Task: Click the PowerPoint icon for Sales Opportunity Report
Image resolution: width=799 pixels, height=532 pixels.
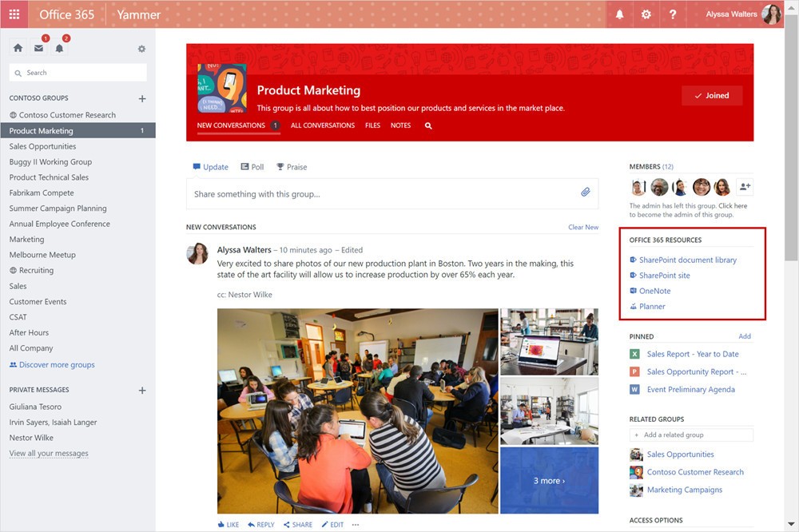Action: pyautogui.click(x=634, y=372)
